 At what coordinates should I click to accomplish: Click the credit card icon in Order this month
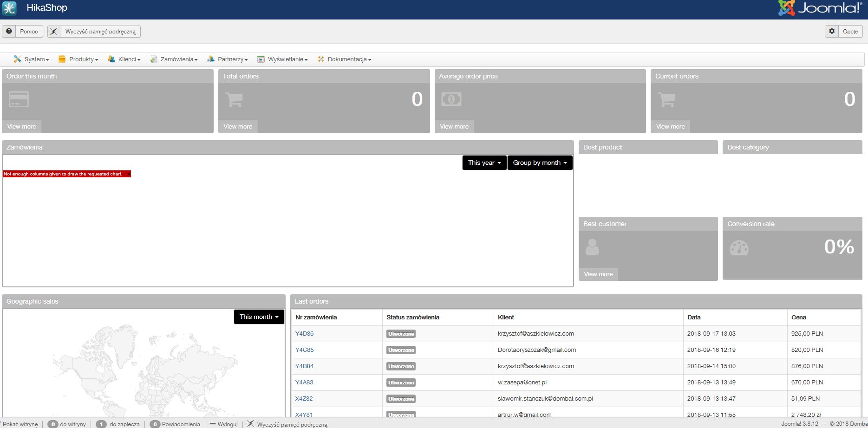click(x=19, y=99)
